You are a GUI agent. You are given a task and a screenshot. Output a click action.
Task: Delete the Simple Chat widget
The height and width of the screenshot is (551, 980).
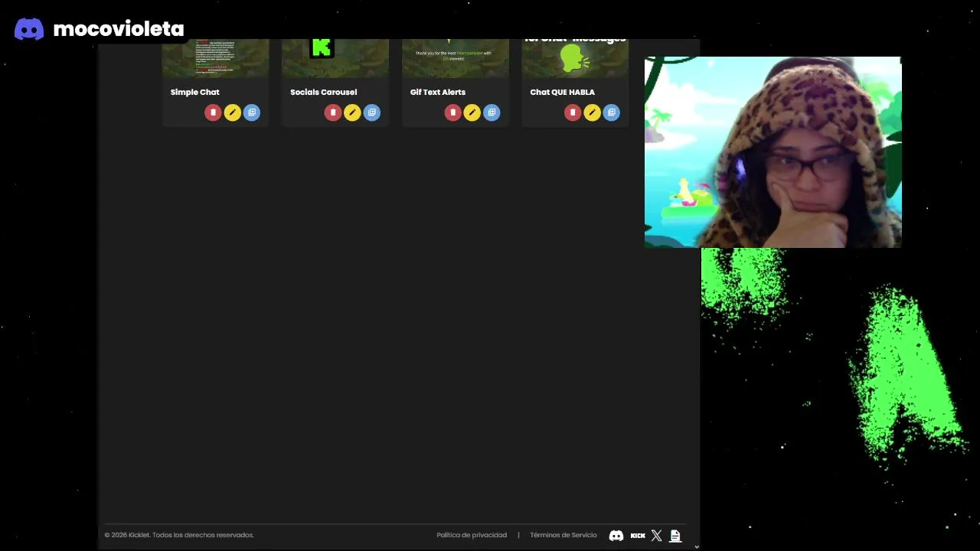213,112
